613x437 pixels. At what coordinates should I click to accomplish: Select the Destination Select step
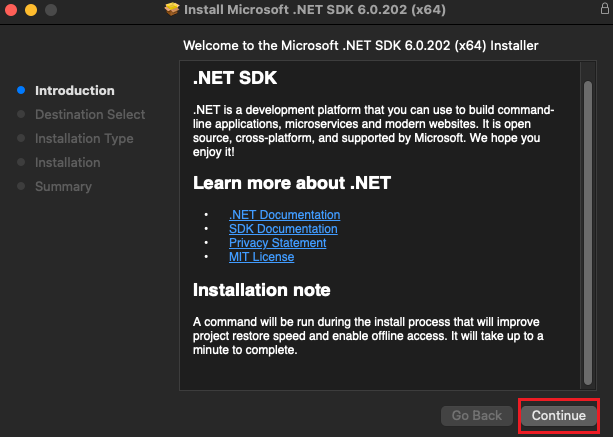click(x=90, y=114)
